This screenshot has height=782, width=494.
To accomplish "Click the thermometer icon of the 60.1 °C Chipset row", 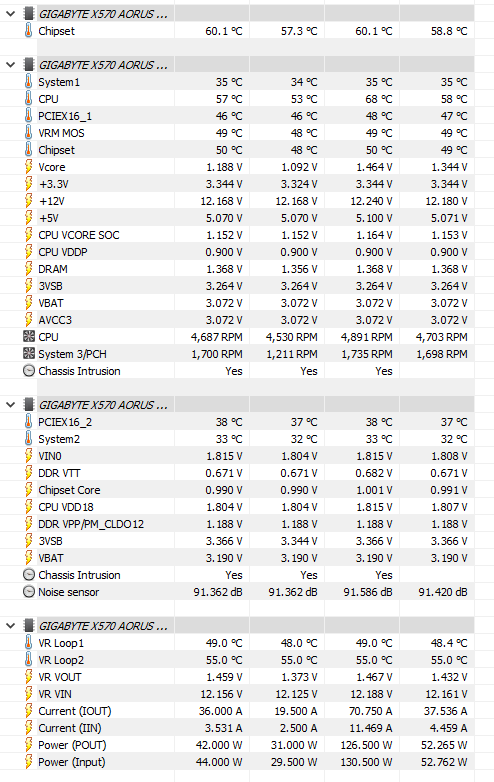I will pos(29,31).
